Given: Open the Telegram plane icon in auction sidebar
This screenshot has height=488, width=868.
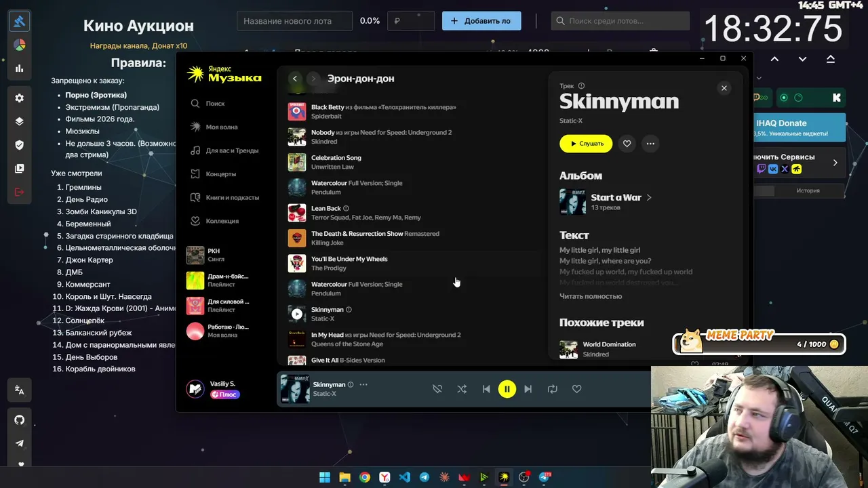Looking at the screenshot, I should [x=20, y=443].
